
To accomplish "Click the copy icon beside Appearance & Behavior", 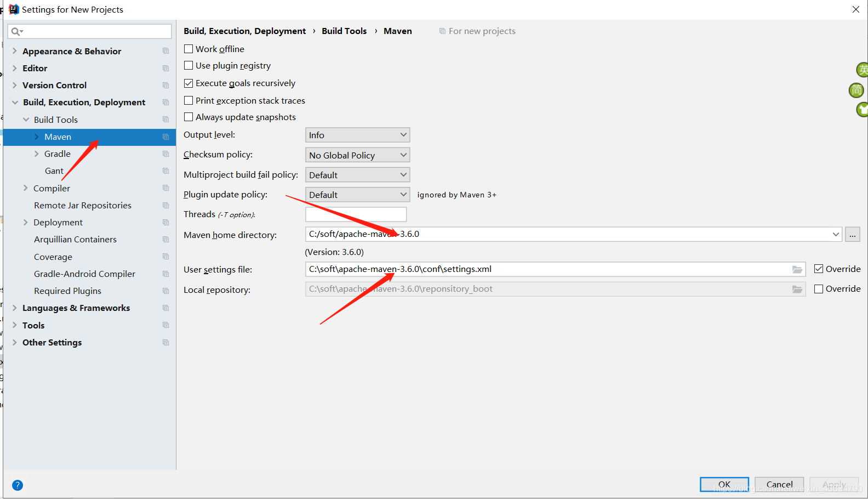I will click(165, 51).
